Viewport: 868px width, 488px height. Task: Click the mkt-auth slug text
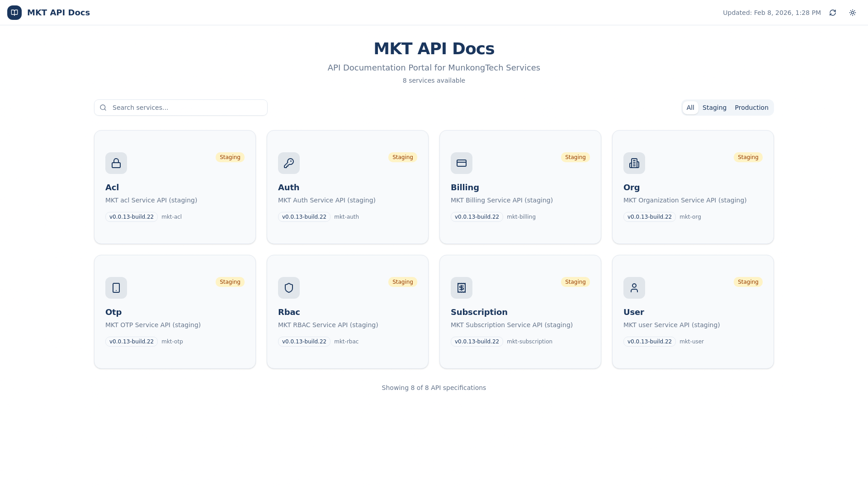[x=346, y=217]
